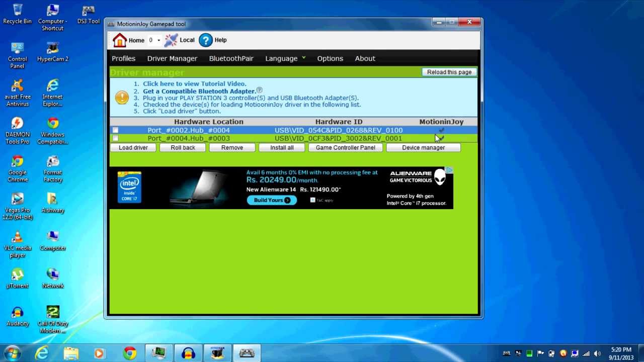Select Computer - Shortcut desktop icon

[53, 18]
